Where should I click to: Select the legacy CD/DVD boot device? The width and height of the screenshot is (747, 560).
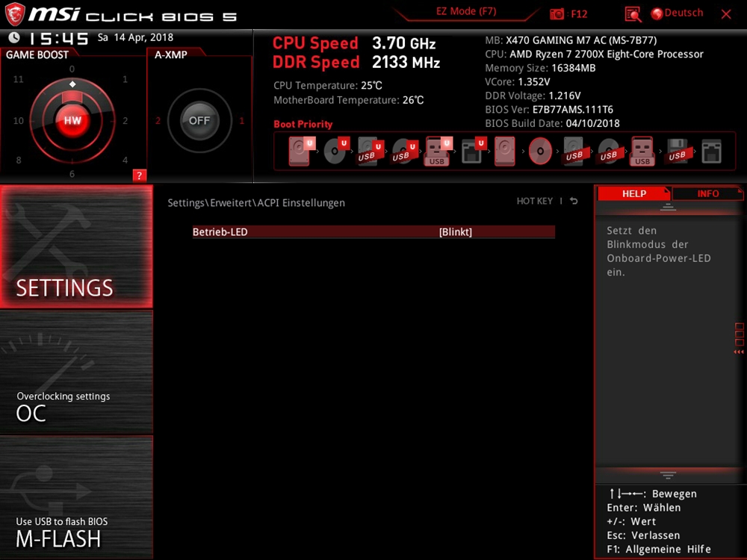coord(540,151)
